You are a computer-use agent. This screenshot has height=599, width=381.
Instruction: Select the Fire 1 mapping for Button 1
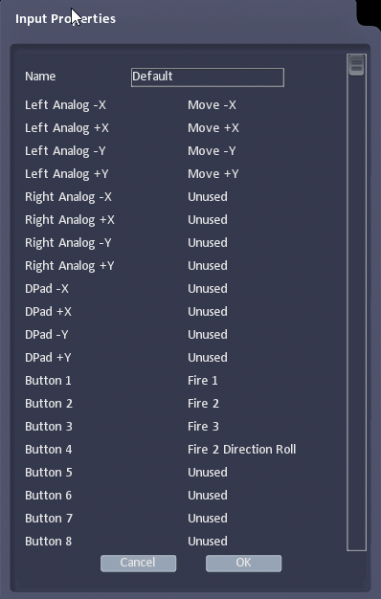point(203,380)
